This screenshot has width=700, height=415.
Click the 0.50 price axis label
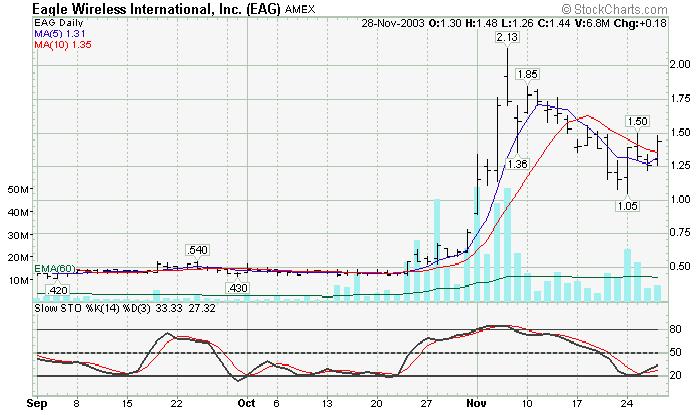click(681, 266)
